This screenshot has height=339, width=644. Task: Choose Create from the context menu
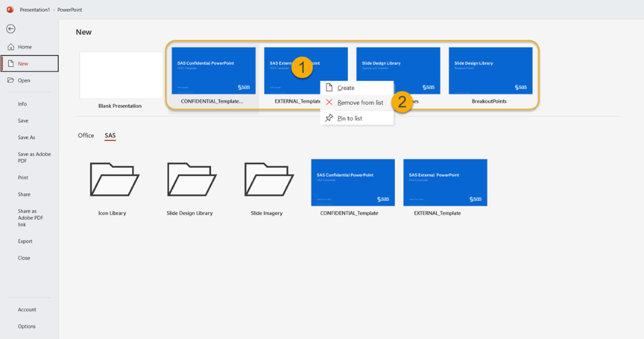[x=357, y=88]
